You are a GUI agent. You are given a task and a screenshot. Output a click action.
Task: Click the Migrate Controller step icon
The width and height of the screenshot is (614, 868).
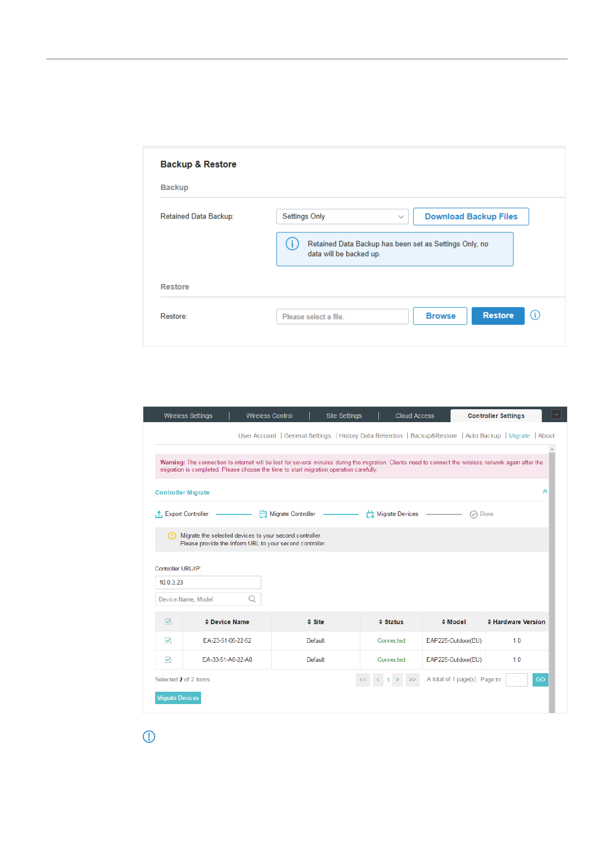click(x=263, y=514)
